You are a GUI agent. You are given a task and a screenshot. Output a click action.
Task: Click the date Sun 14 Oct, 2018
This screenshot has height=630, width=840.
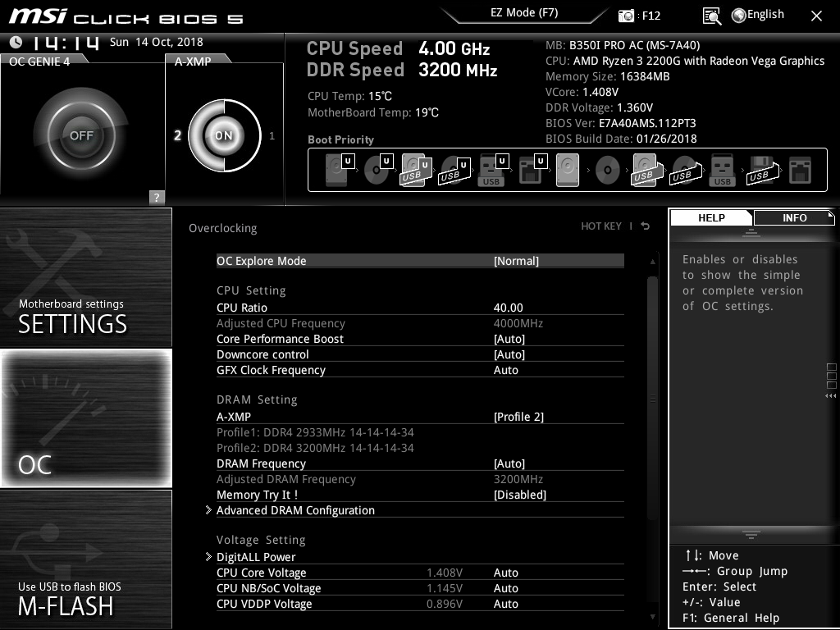[x=157, y=43]
